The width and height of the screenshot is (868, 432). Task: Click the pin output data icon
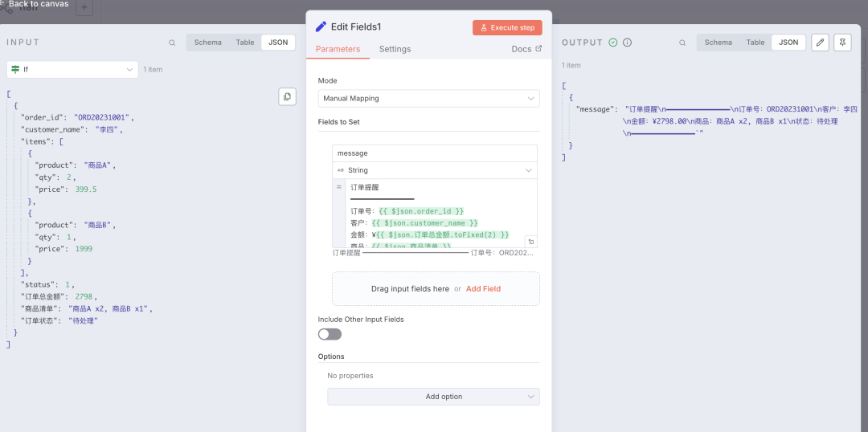pos(842,43)
